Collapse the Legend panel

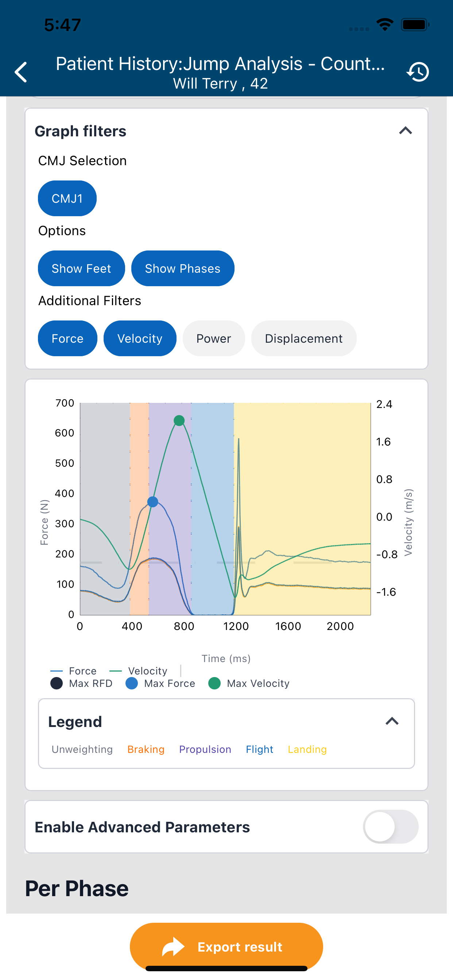[392, 721]
